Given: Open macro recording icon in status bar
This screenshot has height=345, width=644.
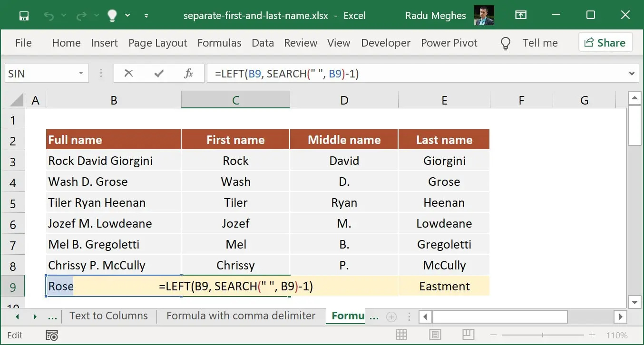Looking at the screenshot, I should [51, 335].
